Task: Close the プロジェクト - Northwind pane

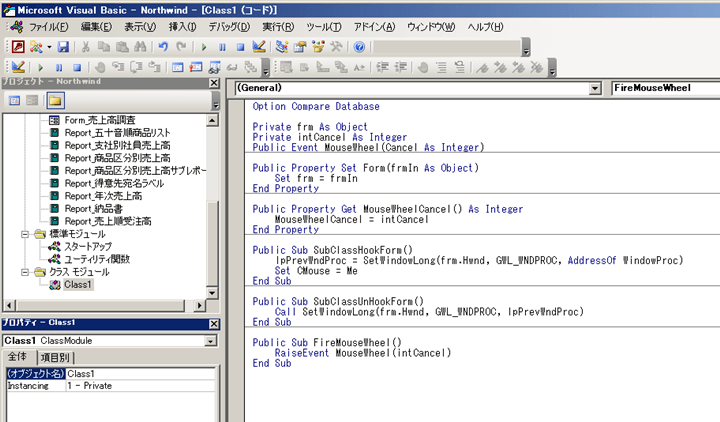Action: tap(213, 81)
